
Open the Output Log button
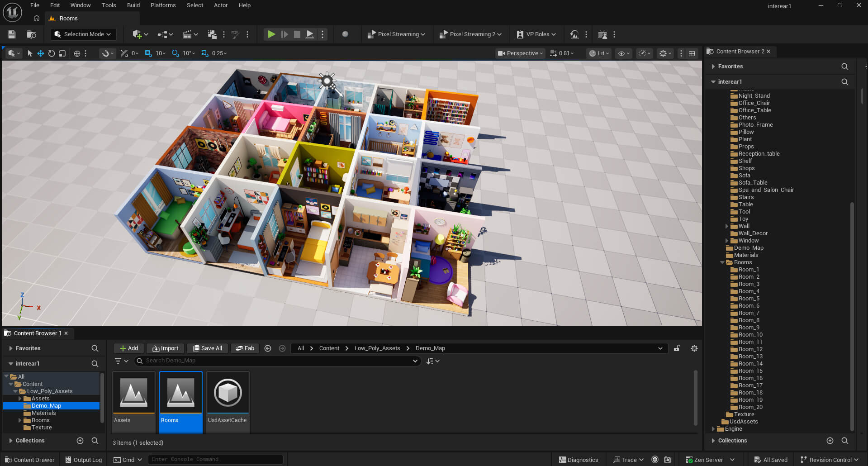(83, 460)
